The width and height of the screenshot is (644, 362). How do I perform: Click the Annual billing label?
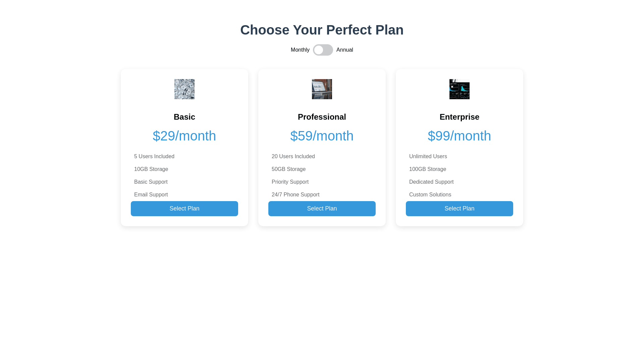344,50
